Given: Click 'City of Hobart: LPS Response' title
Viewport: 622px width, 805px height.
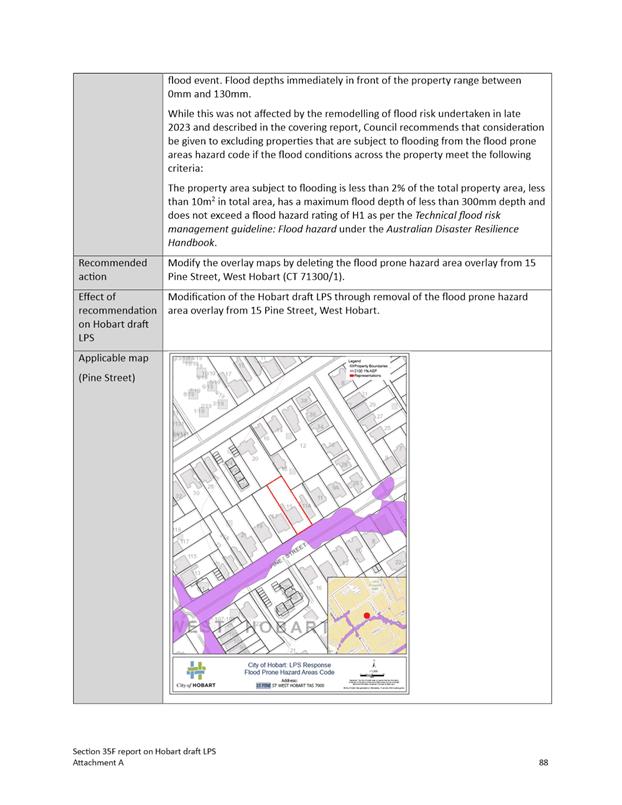Looking at the screenshot, I should [289, 665].
